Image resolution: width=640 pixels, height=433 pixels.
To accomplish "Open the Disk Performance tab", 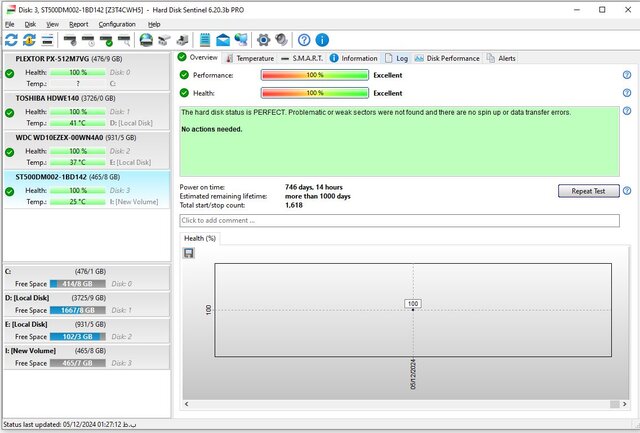I will pyautogui.click(x=448, y=58).
